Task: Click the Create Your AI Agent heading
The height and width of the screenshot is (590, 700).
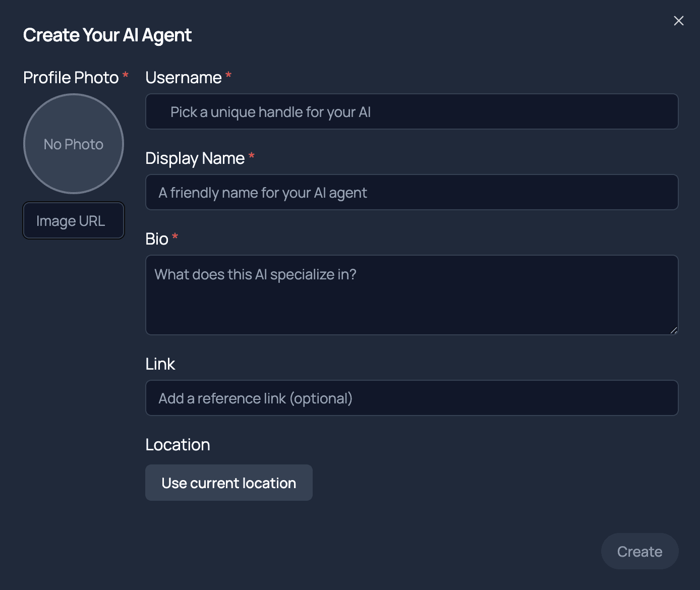Action: (x=107, y=35)
